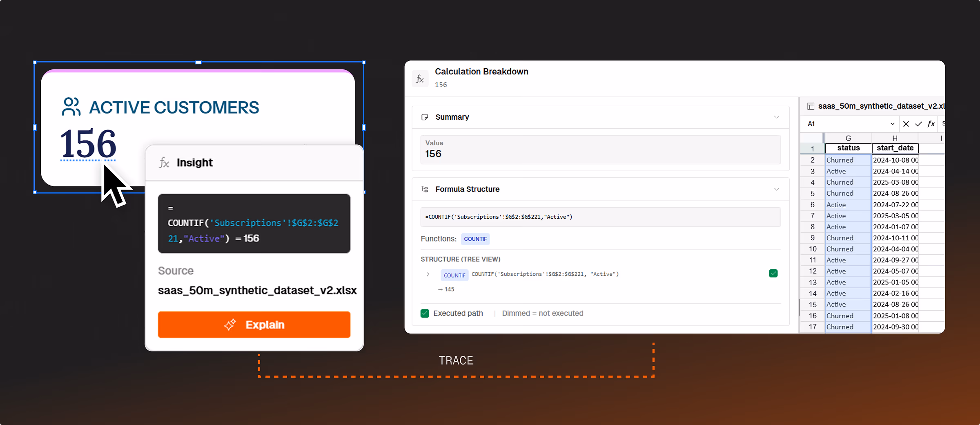Image resolution: width=980 pixels, height=425 pixels.
Task: Click the start_date header cell
Action: coord(895,148)
